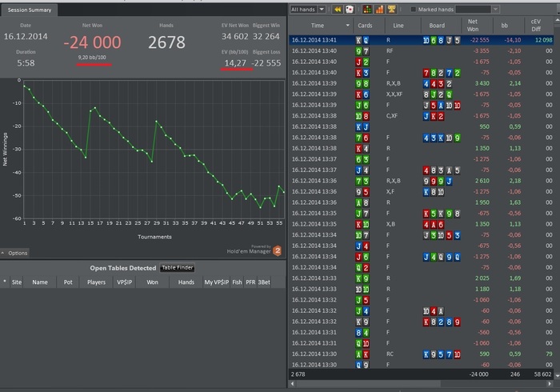Click Pot header in Open Tables

tap(68, 282)
